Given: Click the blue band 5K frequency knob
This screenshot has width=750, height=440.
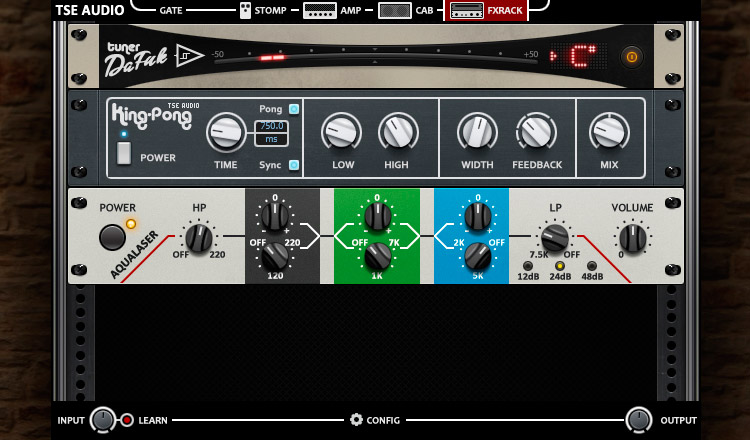Looking at the screenshot, I should tap(477, 256).
